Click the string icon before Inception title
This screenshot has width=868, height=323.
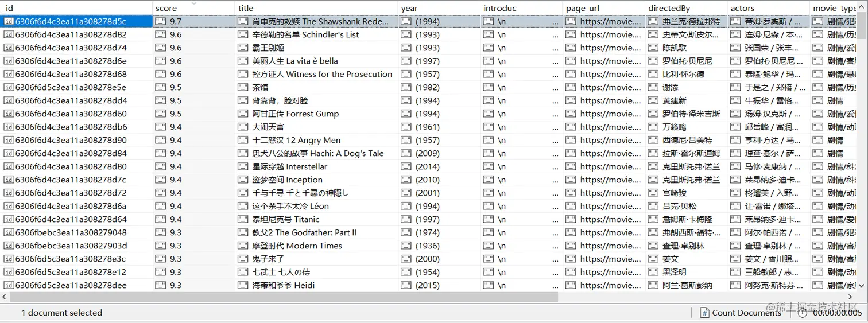click(x=243, y=180)
